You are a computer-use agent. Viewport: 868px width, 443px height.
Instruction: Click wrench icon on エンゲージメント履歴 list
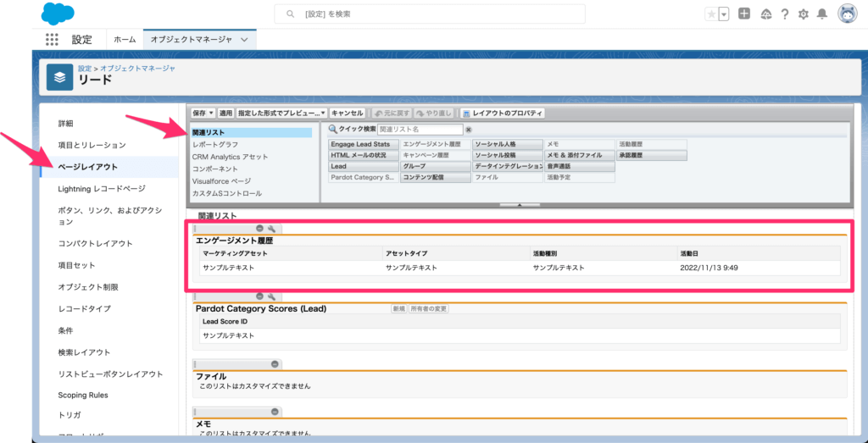[271, 229]
